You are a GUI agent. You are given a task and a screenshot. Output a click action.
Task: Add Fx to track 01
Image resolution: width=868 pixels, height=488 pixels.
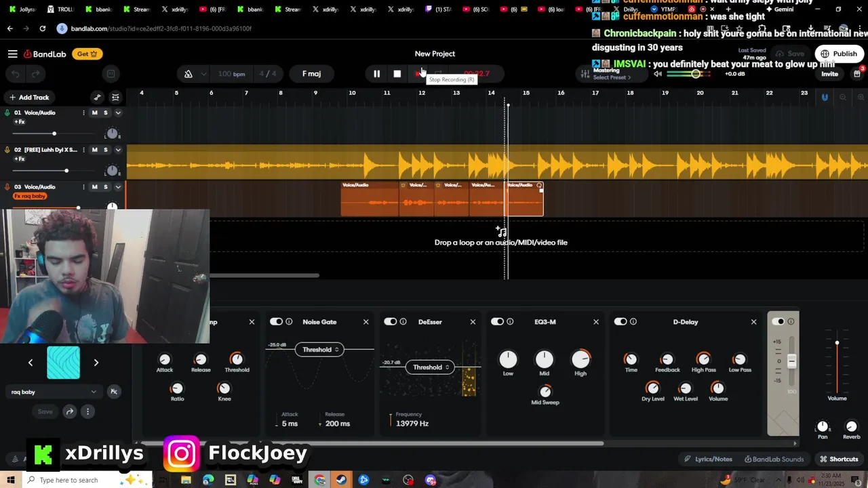coord(20,122)
